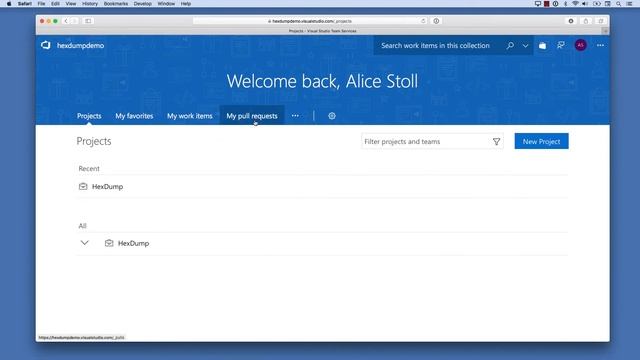Click the Wi-Fi status icon
The width and height of the screenshot is (640, 360).
[575, 4]
